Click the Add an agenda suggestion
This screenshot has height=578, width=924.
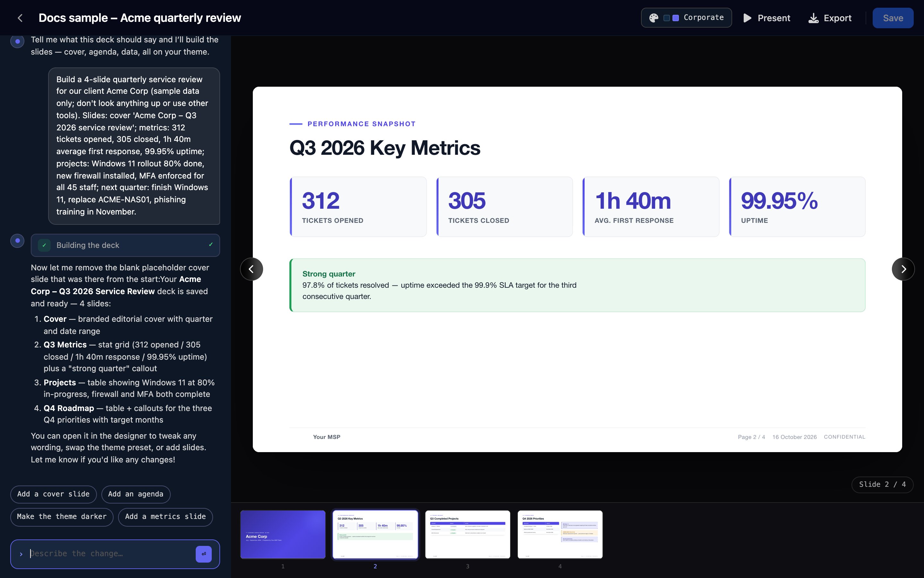135,494
